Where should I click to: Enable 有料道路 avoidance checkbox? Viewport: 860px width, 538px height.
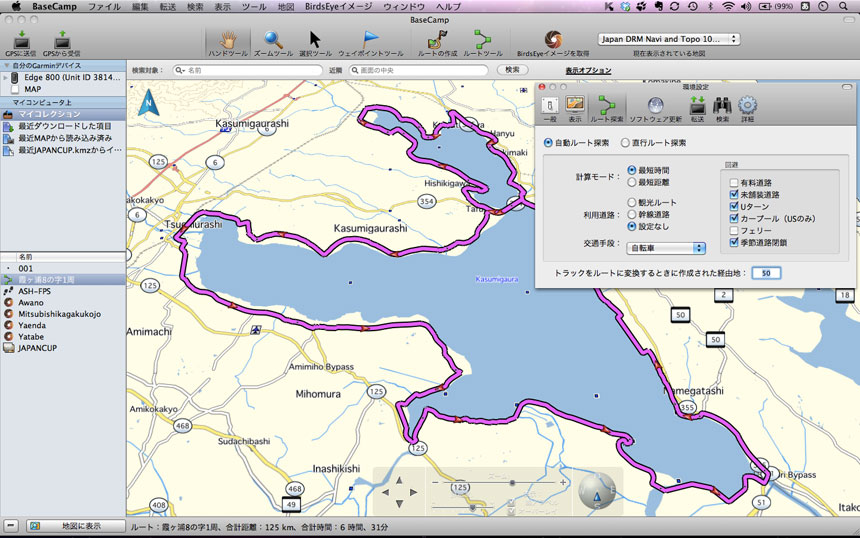click(x=734, y=183)
